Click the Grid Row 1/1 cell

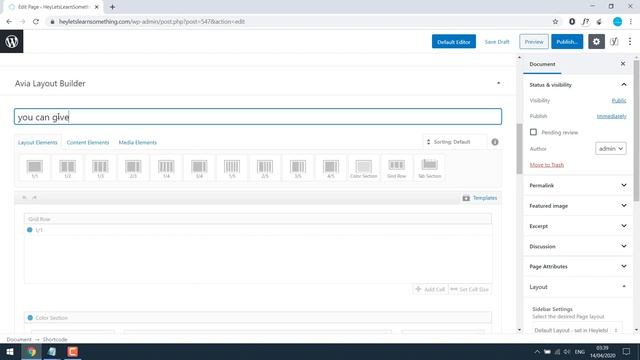coord(258,253)
